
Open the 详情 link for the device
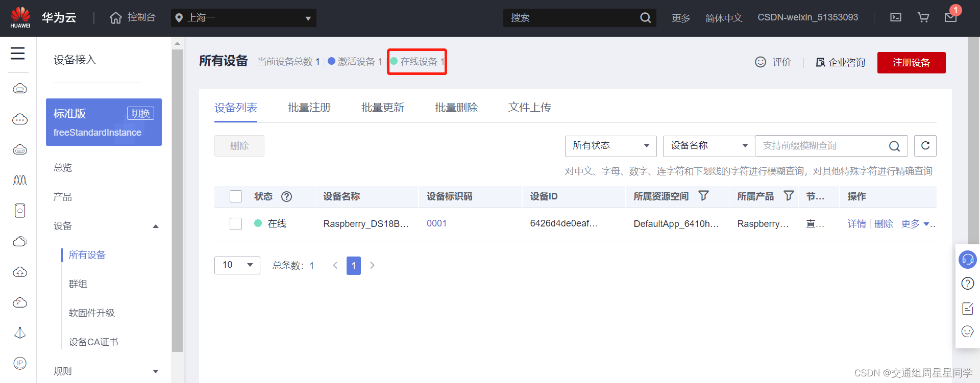point(857,224)
